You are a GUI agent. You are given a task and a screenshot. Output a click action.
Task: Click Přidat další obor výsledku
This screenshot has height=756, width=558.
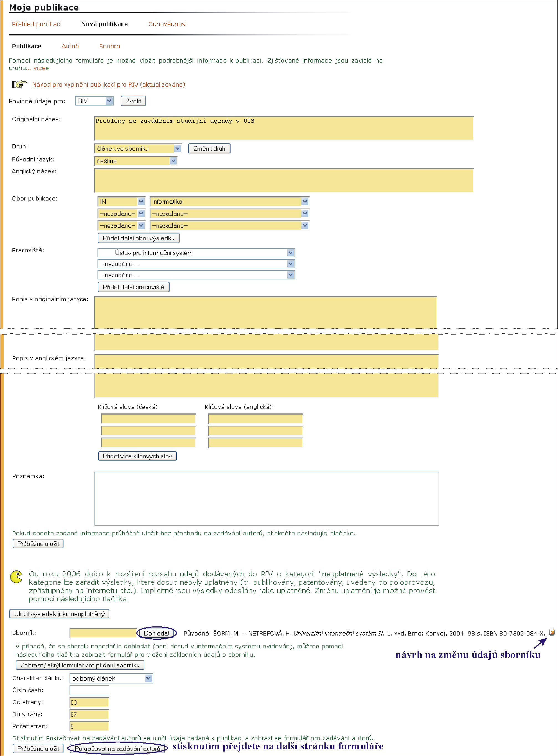[139, 238]
